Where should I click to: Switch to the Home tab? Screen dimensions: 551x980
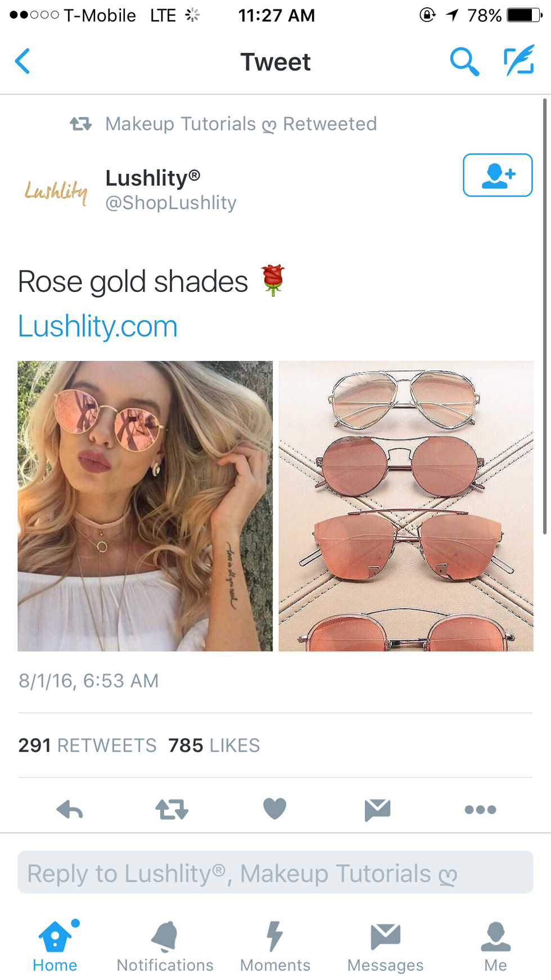[55, 946]
